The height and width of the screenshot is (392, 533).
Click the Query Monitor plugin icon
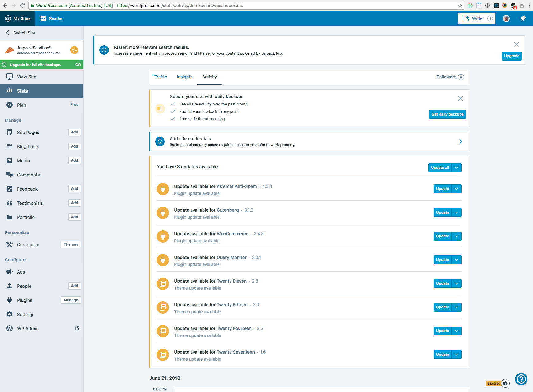click(163, 260)
